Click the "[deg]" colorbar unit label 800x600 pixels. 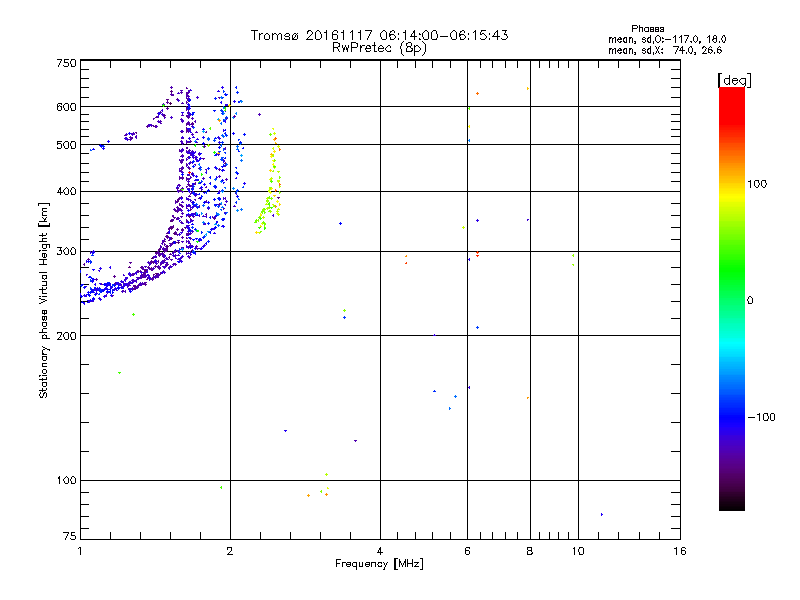pos(734,80)
